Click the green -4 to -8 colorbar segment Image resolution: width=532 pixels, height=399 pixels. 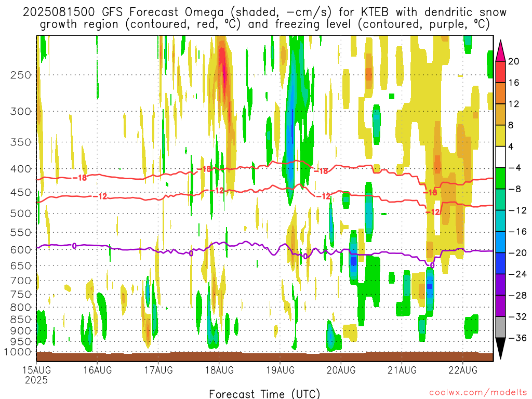500,178
